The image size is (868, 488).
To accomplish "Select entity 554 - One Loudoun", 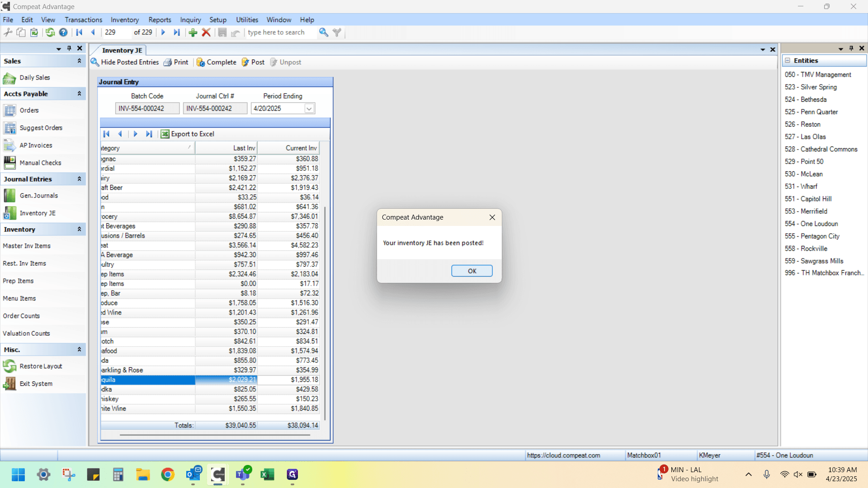I will 811,224.
